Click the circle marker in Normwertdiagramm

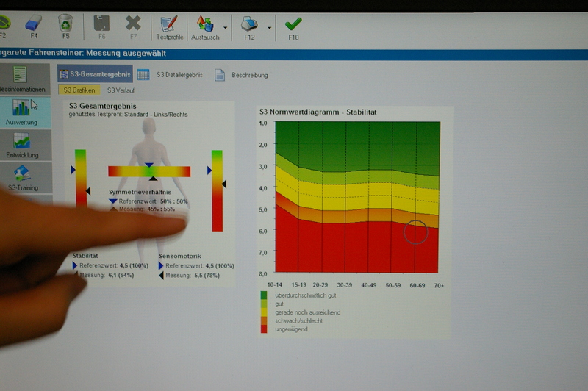coord(415,232)
